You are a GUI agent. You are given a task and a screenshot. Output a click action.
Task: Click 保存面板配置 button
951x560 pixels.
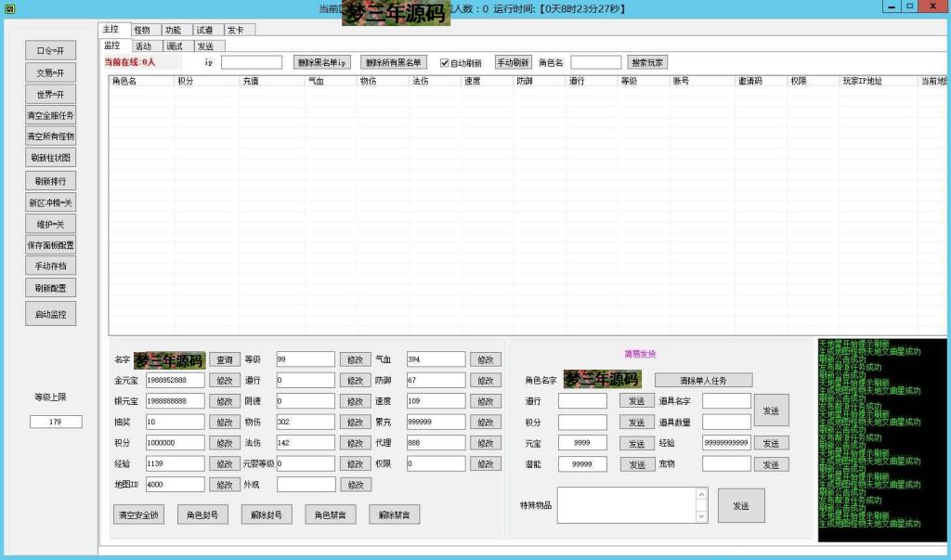pyautogui.click(x=50, y=245)
